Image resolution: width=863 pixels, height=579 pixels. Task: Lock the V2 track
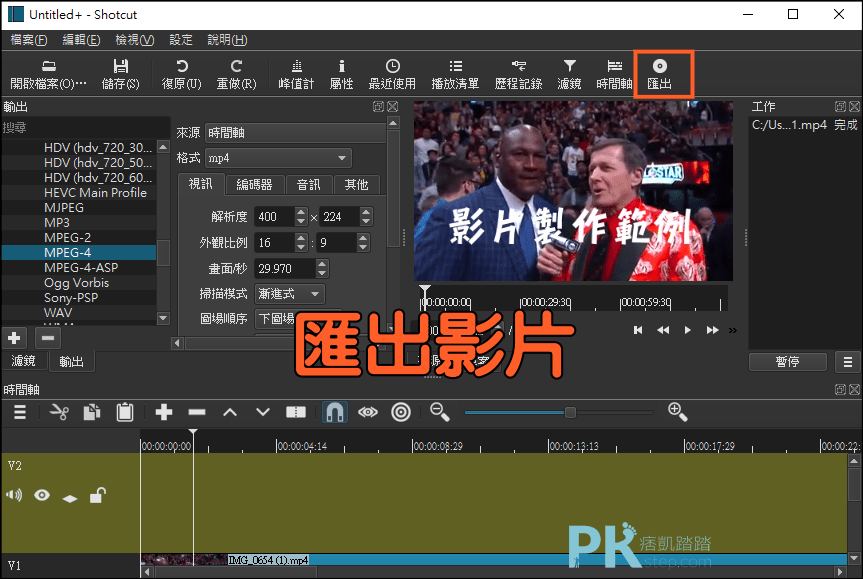click(x=97, y=495)
